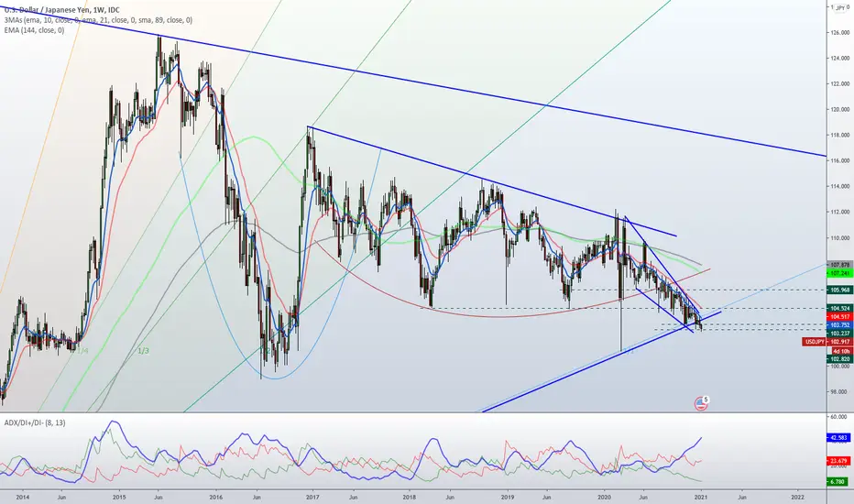The width and height of the screenshot is (854, 504).
Task: Click the 100.000 price axis tick
Action: click(x=840, y=367)
